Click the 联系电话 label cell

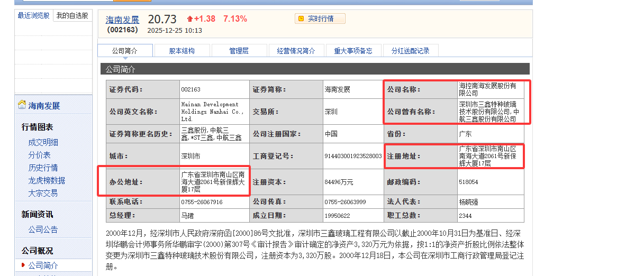[142, 202]
